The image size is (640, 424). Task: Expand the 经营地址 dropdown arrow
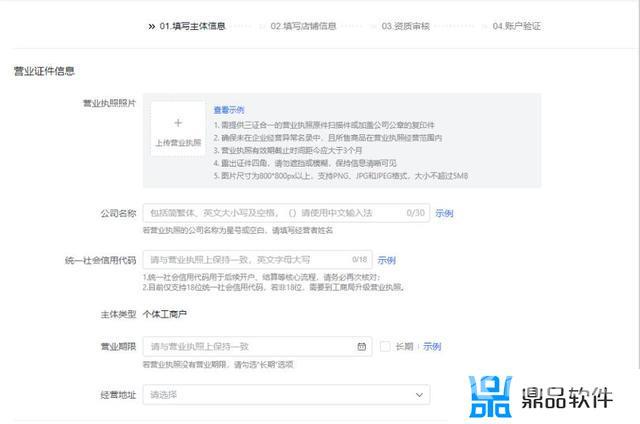[419, 395]
